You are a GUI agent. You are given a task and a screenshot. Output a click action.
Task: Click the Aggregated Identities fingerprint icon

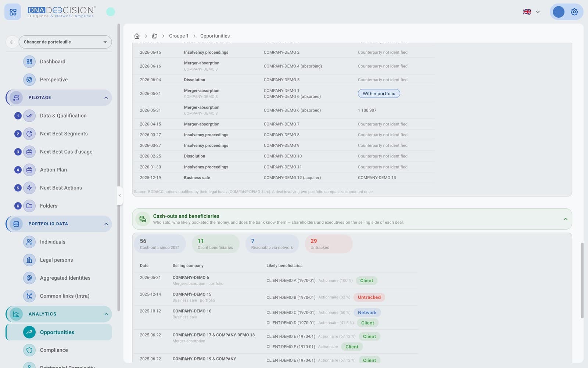[29, 278]
